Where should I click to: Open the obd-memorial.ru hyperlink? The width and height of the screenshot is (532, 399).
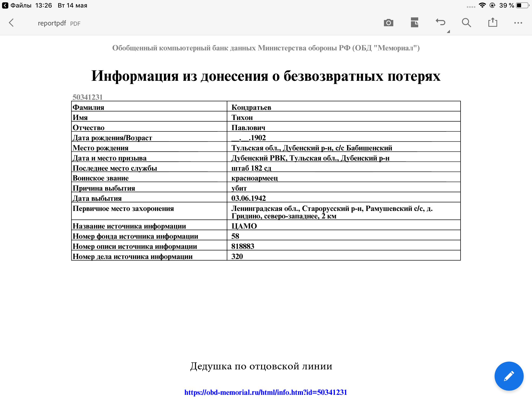point(265,392)
